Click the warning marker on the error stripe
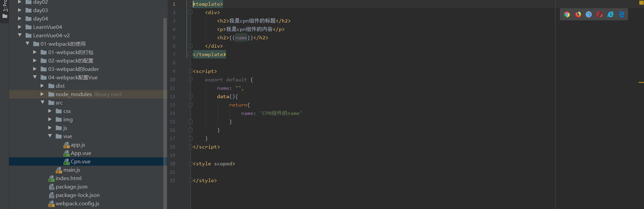 (641, 82)
